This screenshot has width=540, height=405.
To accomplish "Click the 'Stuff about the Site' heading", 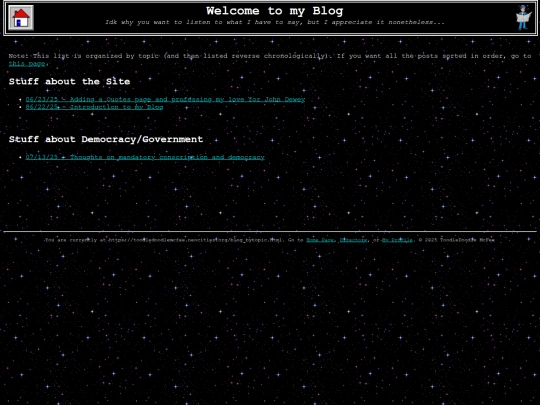I will (69, 82).
